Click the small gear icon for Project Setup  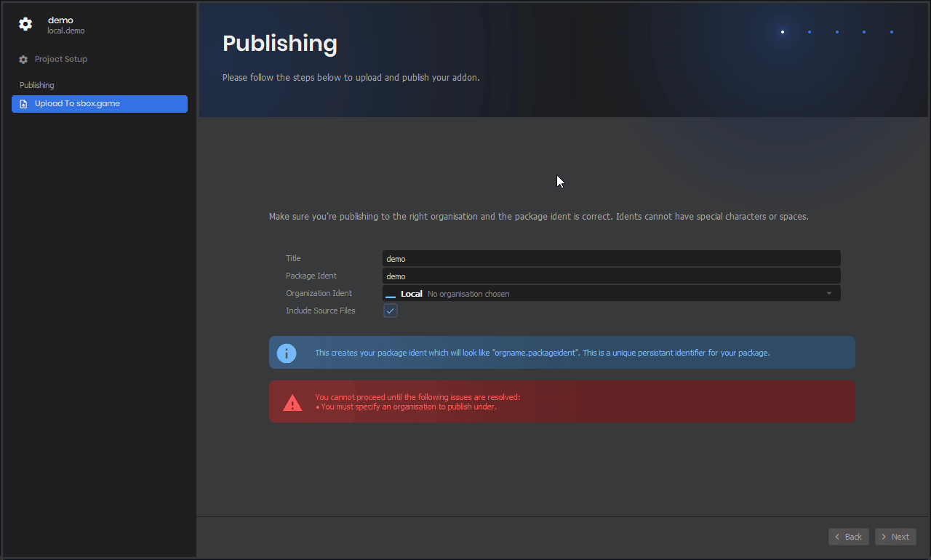coord(23,60)
